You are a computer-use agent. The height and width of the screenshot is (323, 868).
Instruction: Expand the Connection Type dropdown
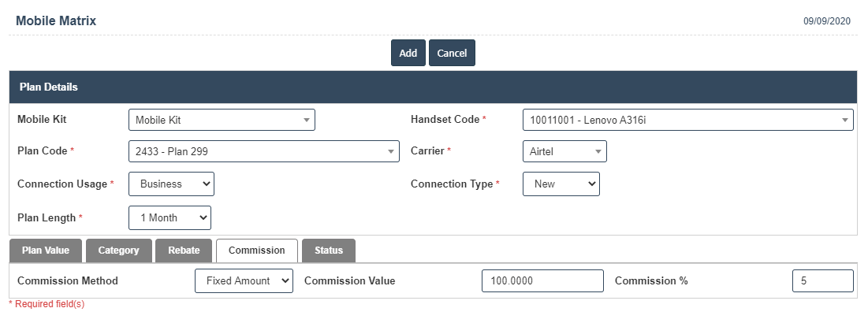pos(561,184)
